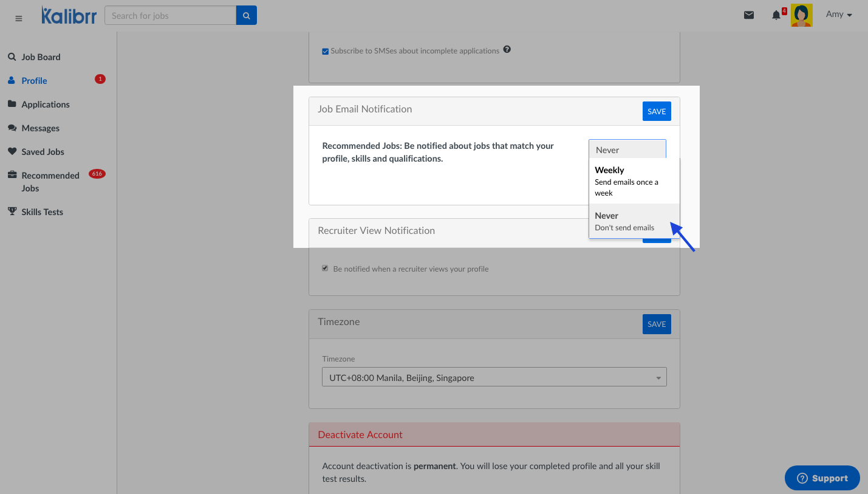This screenshot has width=868, height=494.
Task: Open Saved Jobs in sidebar
Action: point(43,152)
